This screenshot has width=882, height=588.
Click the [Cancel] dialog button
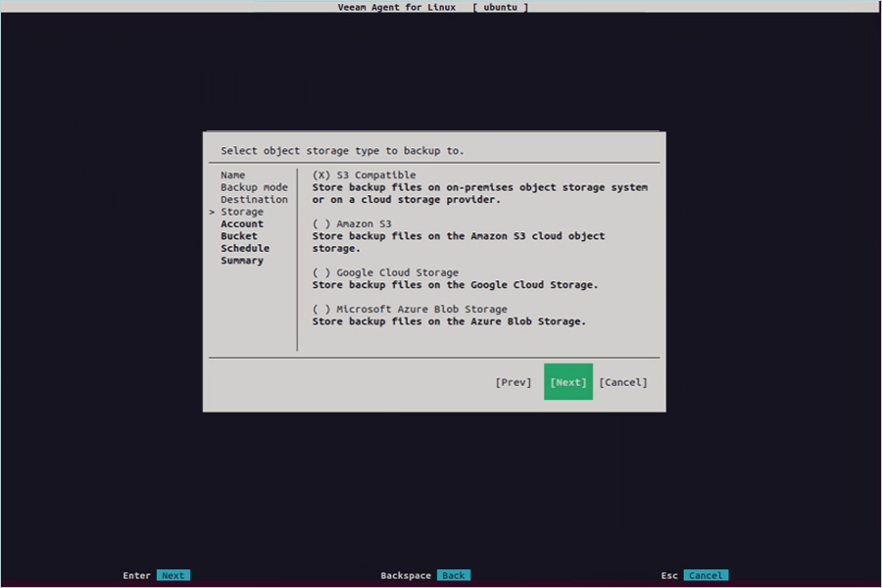(x=622, y=382)
